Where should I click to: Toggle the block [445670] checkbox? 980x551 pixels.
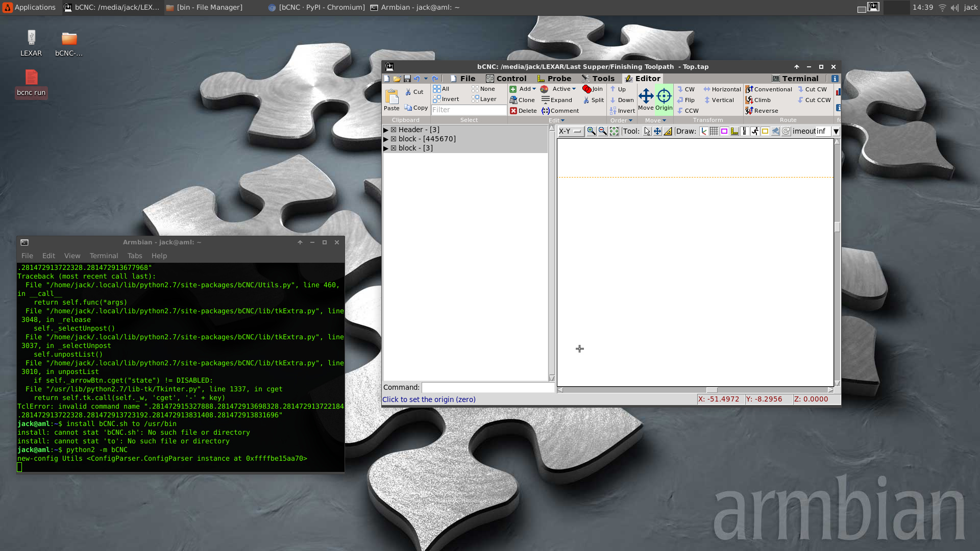tap(394, 139)
